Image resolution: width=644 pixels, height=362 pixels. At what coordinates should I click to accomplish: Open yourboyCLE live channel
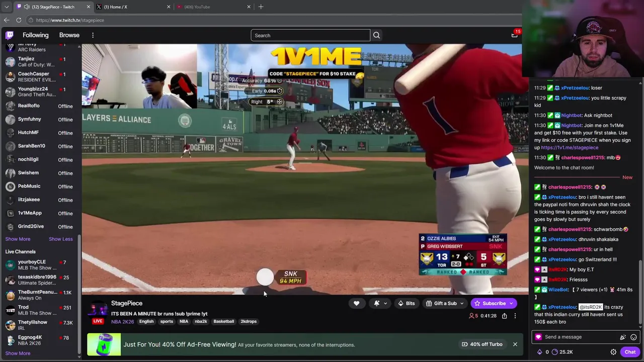[x=40, y=265]
